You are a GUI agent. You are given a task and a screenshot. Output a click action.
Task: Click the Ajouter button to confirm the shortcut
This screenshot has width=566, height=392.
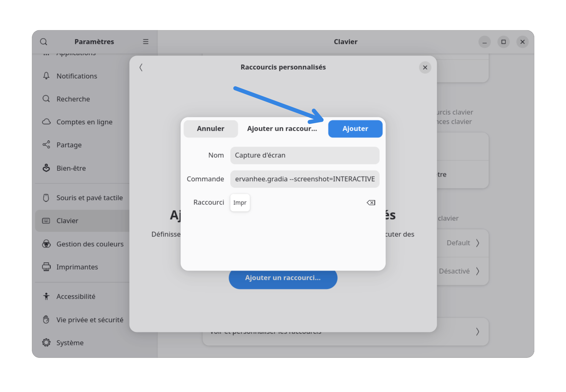point(355,129)
